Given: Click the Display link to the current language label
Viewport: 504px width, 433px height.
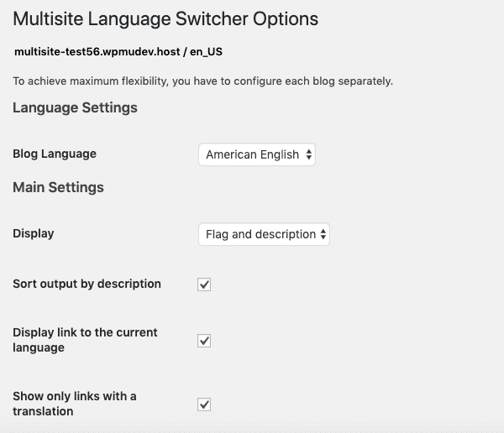Looking at the screenshot, I should (x=85, y=340).
